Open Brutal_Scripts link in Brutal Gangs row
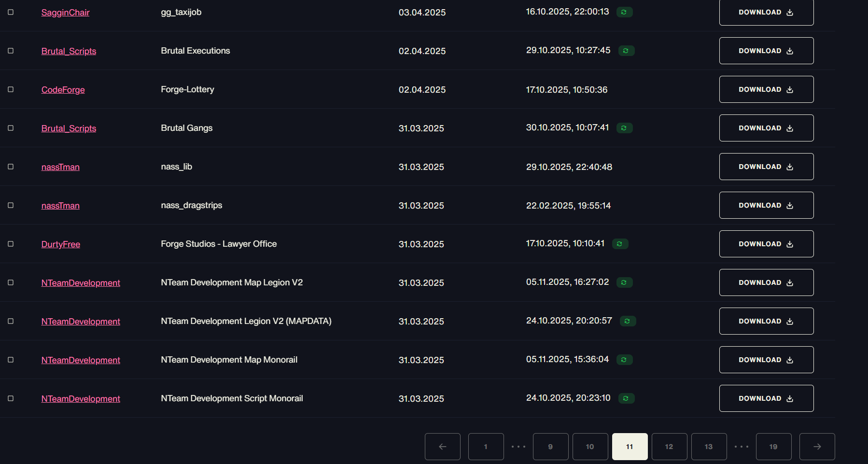This screenshot has height=464, width=868. 69,128
